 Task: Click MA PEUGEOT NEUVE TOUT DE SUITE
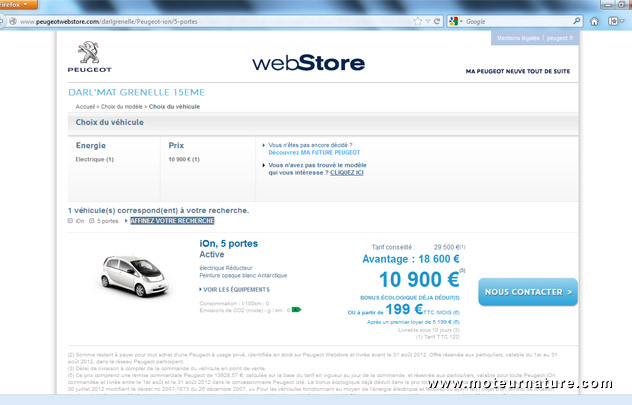click(x=518, y=71)
